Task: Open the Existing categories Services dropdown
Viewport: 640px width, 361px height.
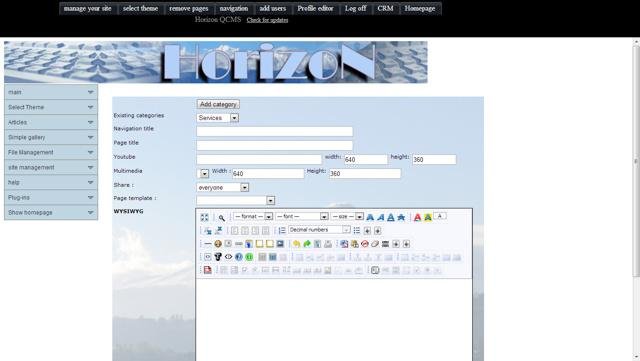Action: [x=218, y=118]
